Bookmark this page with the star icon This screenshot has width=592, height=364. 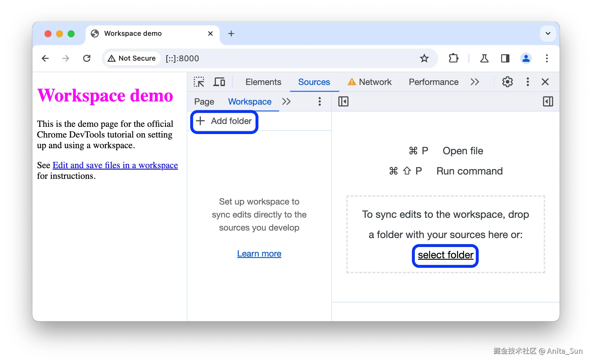424,58
